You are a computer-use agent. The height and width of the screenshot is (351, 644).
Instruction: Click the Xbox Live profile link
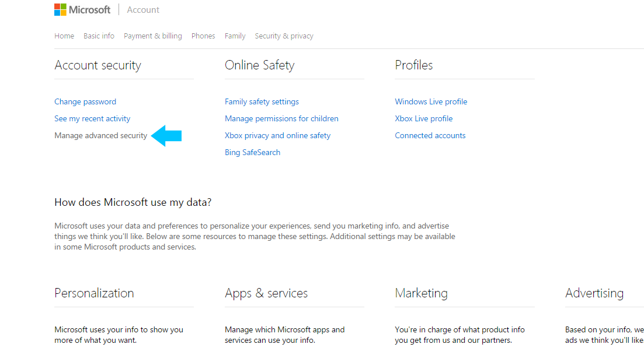click(423, 118)
